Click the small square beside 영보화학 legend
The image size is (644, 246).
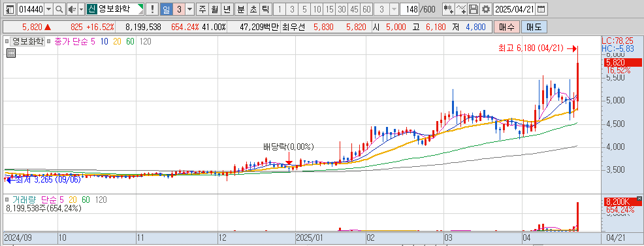pyautogui.click(x=7, y=41)
